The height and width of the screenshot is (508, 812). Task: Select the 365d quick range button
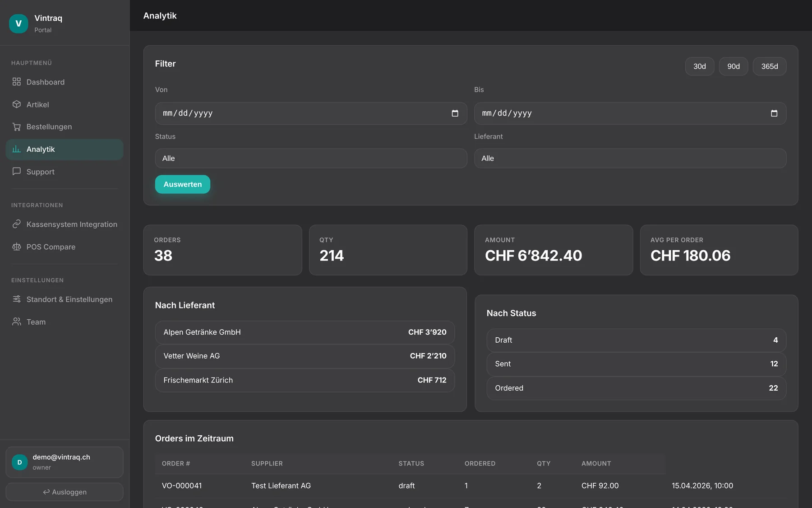pyautogui.click(x=770, y=66)
